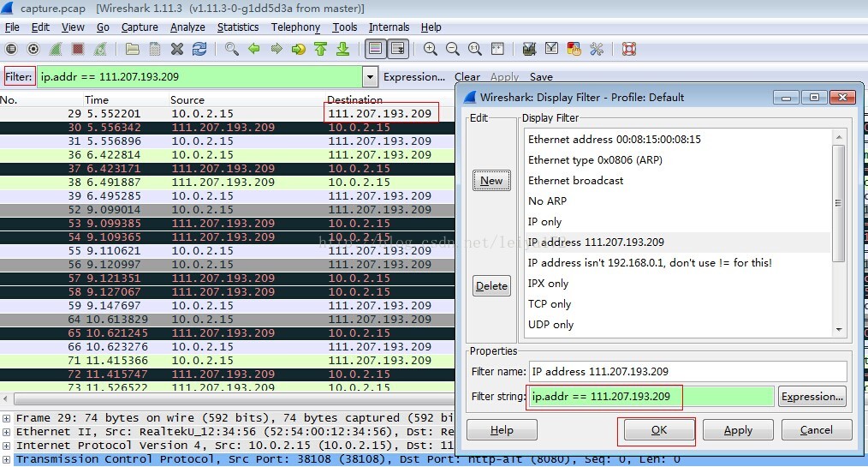
Task: Click the Filter: button
Action: 20,76
